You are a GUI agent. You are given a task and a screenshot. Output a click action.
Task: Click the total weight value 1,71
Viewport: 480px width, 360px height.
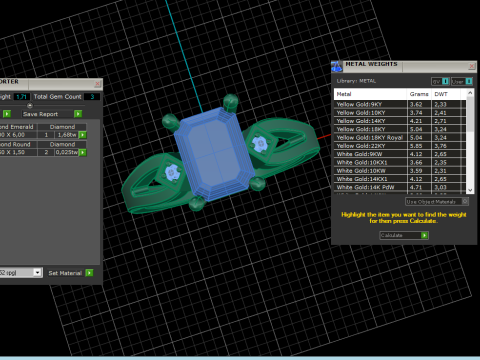point(21,97)
